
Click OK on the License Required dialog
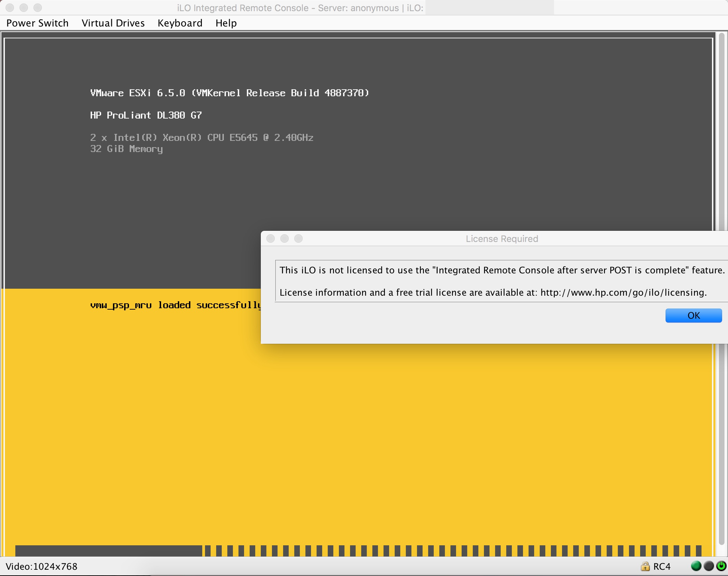693,315
